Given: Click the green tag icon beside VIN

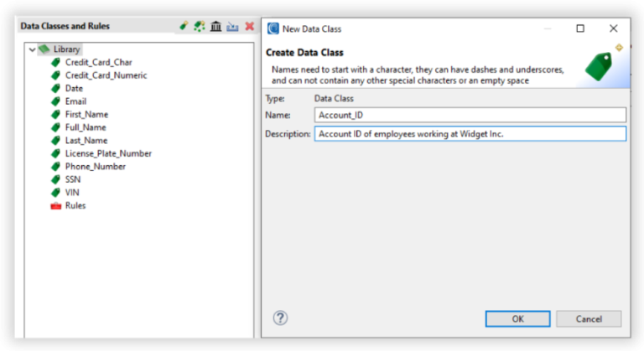Looking at the screenshot, I should 55,193.
